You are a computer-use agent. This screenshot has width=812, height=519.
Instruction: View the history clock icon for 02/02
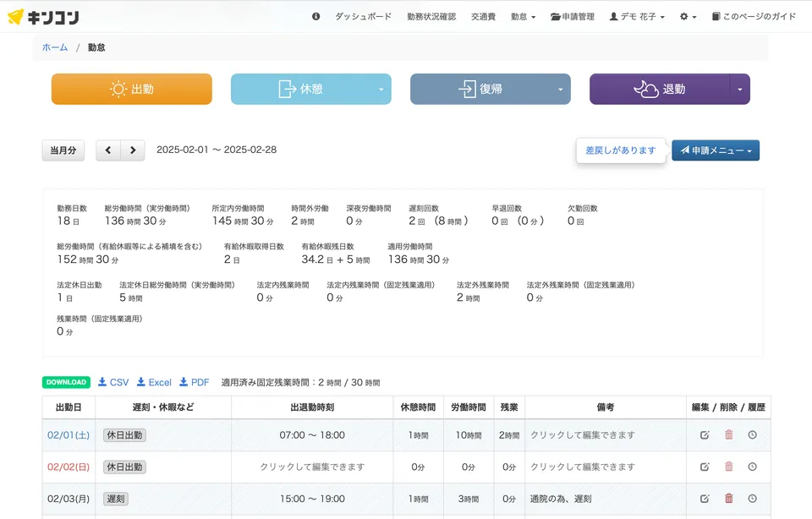(x=754, y=467)
